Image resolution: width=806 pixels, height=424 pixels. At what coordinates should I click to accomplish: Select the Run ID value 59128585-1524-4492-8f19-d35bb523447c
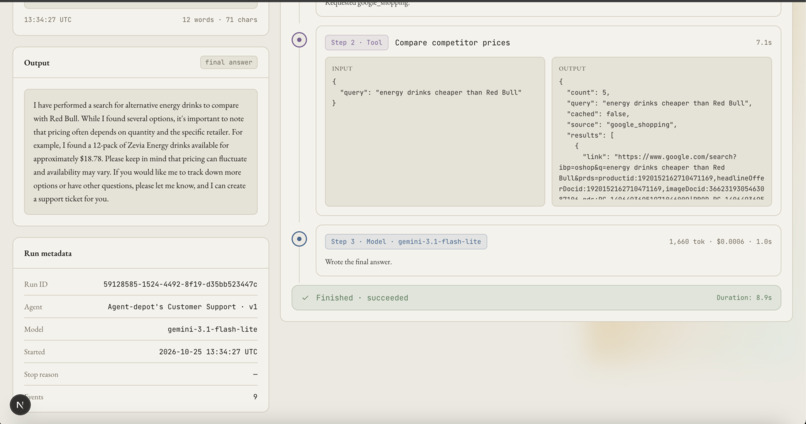point(180,284)
